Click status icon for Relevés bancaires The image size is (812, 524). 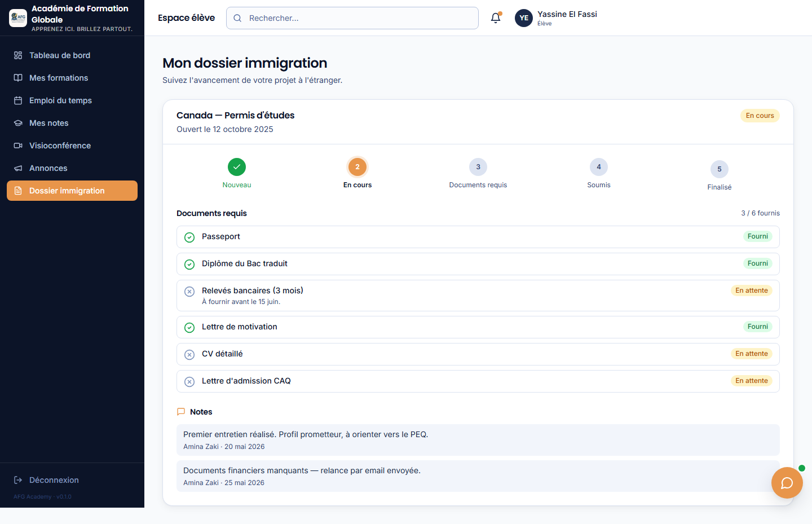coord(189,291)
